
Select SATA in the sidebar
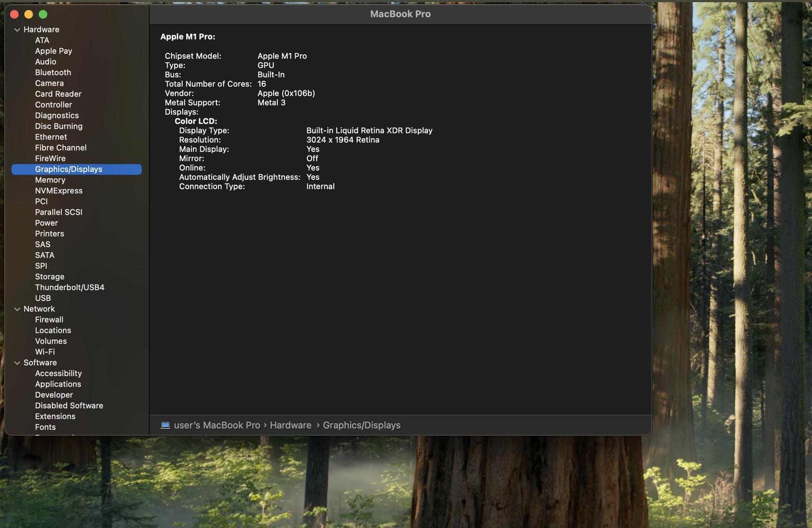coord(44,255)
